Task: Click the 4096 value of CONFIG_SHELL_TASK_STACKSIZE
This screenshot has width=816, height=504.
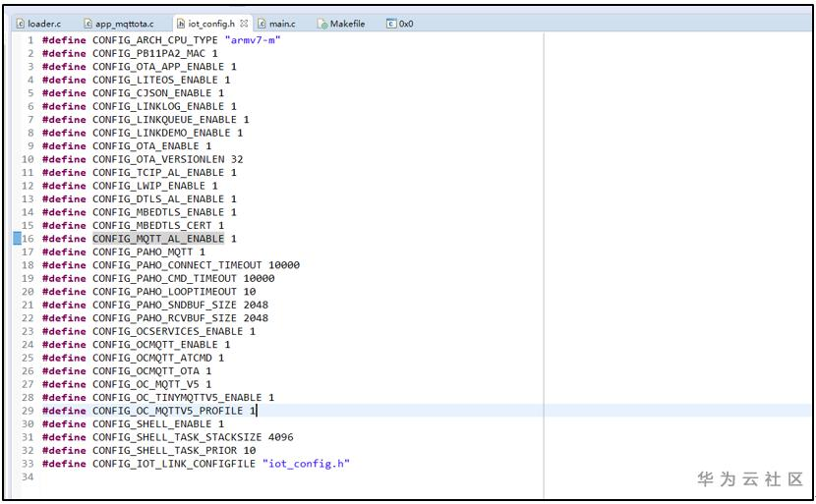Action: [x=281, y=437]
